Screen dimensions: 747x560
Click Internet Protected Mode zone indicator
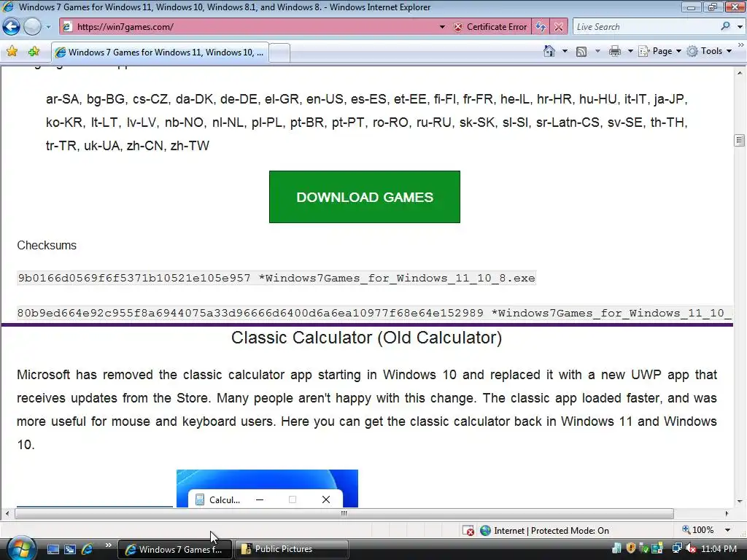(544, 531)
